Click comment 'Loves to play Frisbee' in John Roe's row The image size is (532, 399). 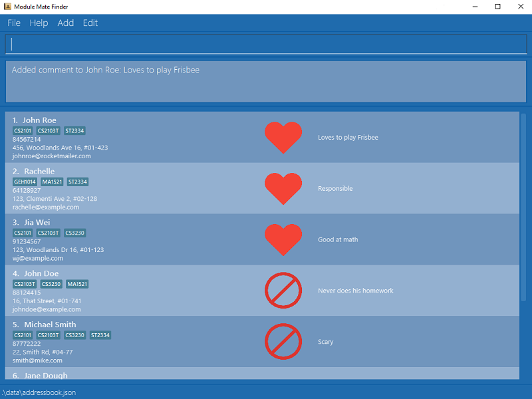(x=348, y=138)
